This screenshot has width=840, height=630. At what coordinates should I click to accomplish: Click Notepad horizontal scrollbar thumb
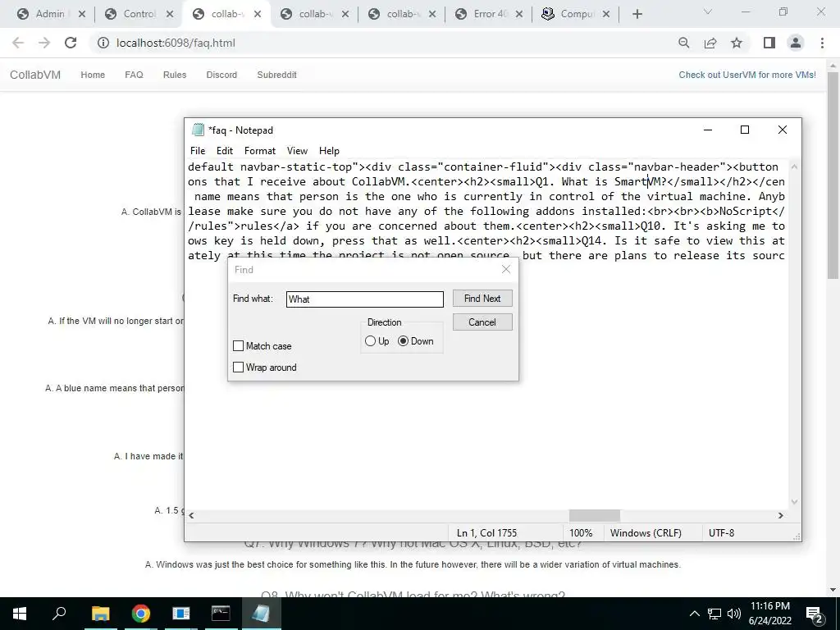coord(594,515)
